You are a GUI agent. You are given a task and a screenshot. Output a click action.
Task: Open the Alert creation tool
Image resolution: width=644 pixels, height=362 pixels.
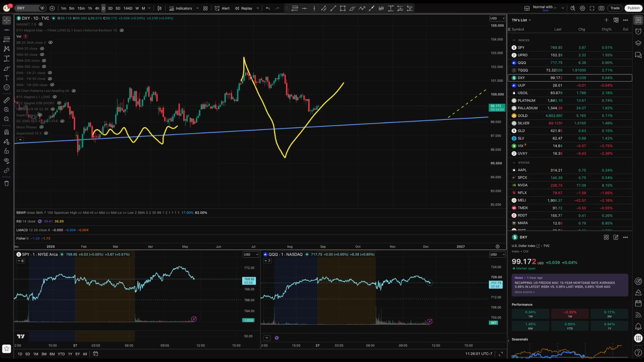pos(222,8)
